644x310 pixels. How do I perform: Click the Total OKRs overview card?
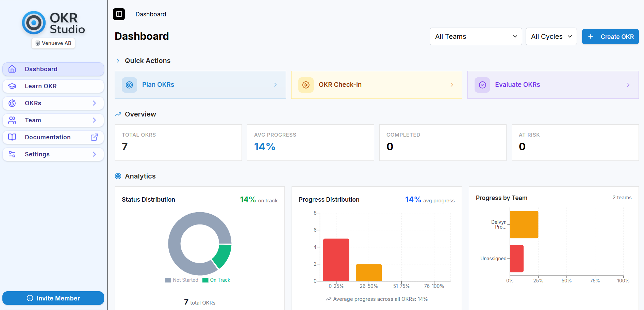tap(178, 142)
